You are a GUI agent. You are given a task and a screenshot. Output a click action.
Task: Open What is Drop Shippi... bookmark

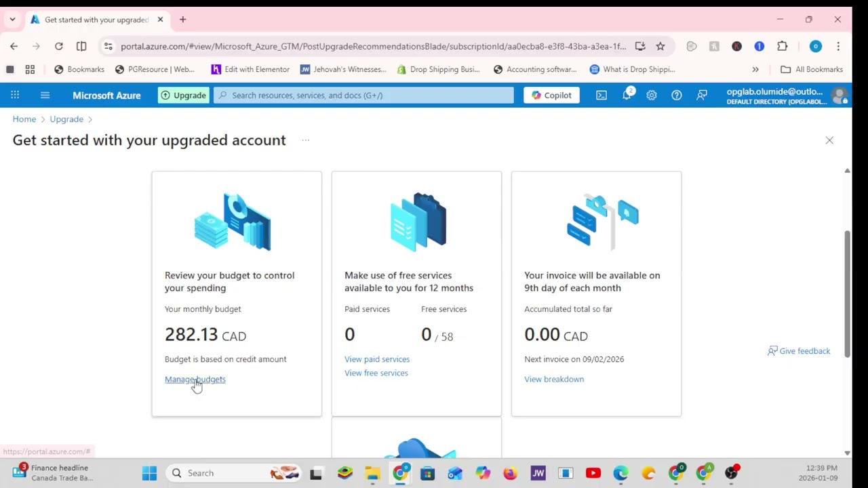coord(633,69)
